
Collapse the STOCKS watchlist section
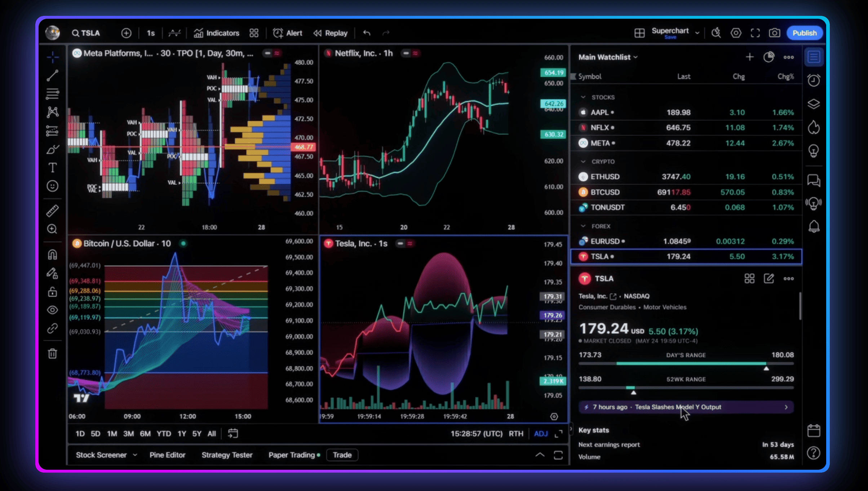tap(583, 97)
